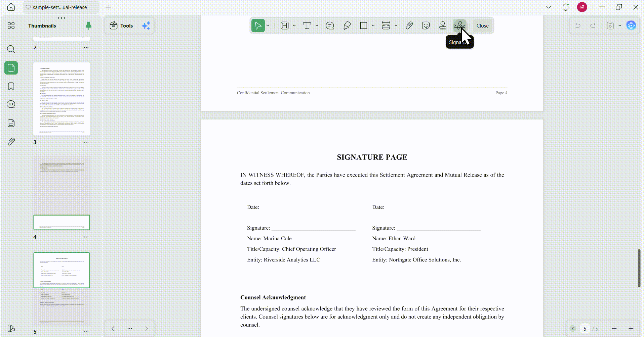Click the Close button in toolbar
The image size is (644, 337).
tap(482, 26)
